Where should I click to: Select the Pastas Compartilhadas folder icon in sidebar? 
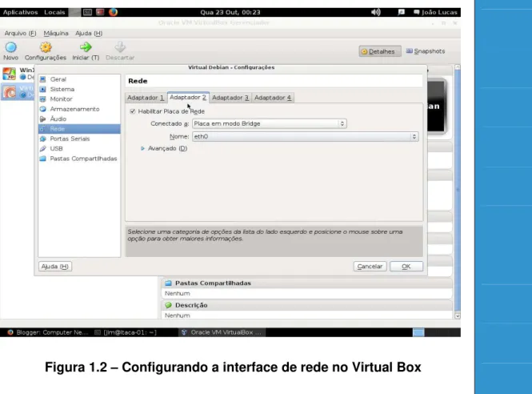click(42, 159)
